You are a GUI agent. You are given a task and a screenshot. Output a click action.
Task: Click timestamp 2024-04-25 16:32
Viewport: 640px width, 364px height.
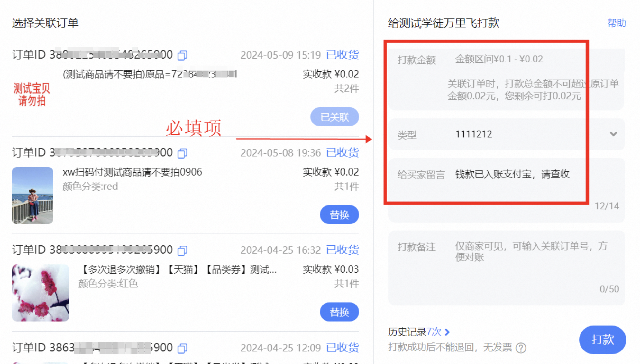coord(280,250)
